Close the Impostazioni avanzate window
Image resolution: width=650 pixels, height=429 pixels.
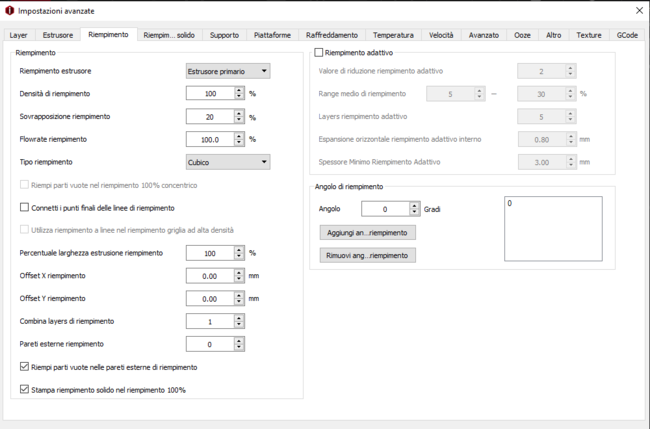click(x=639, y=10)
